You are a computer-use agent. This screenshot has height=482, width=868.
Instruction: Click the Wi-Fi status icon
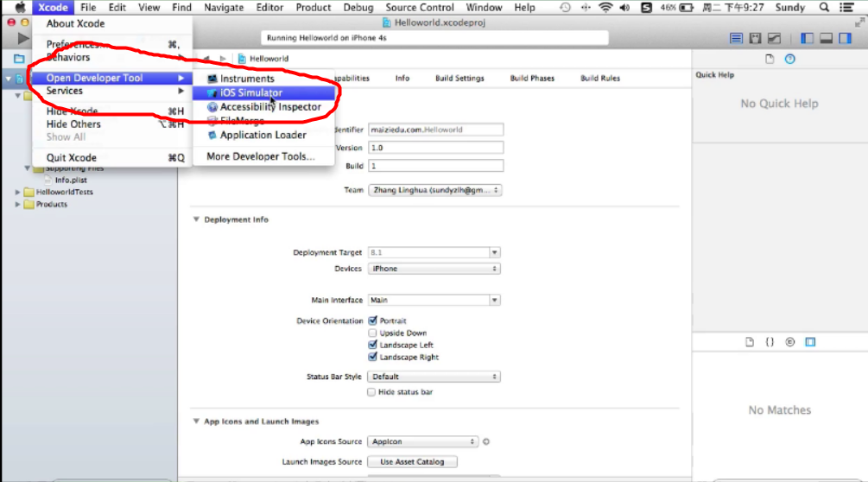605,7
